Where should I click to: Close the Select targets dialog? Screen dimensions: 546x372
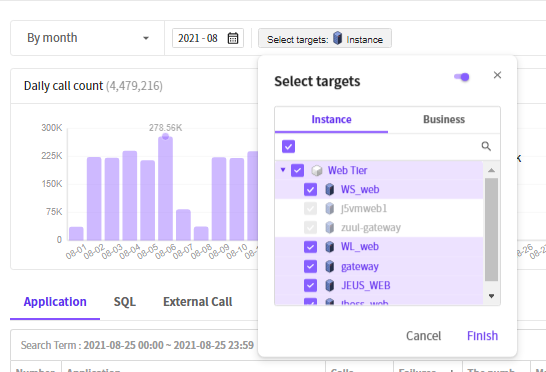(497, 75)
